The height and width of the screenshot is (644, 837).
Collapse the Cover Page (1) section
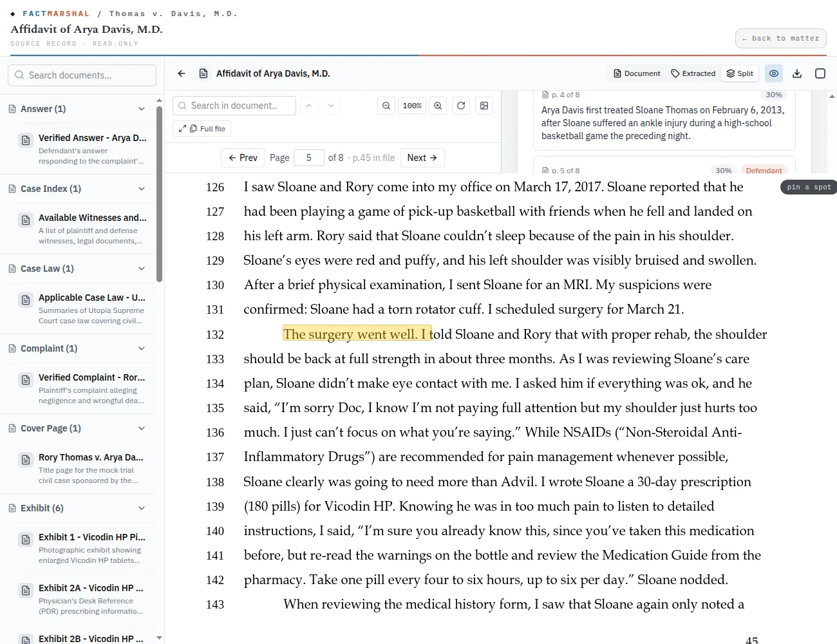click(x=142, y=428)
